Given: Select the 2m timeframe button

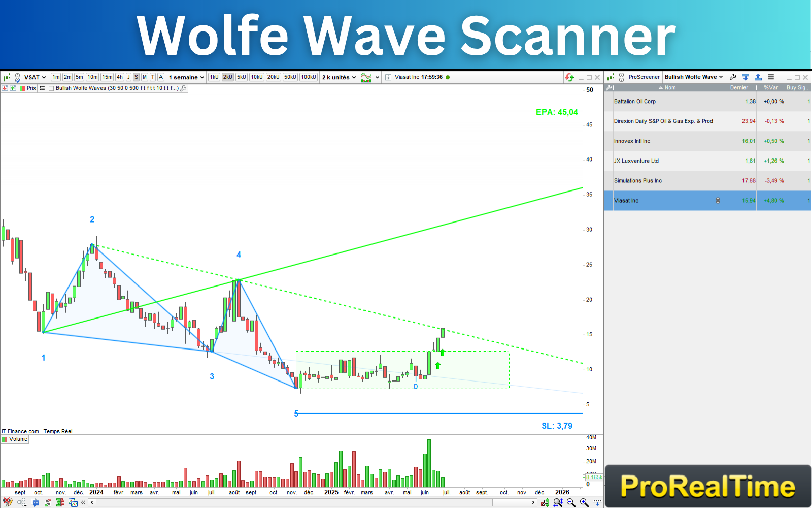Looking at the screenshot, I should point(67,77).
